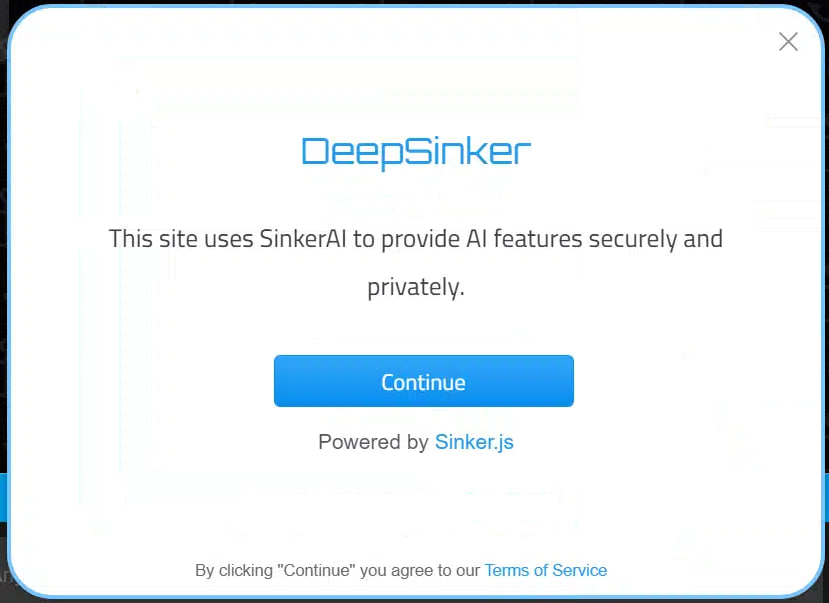
Task: Accept SinkerAI by clicking Continue
Action: [x=423, y=381]
